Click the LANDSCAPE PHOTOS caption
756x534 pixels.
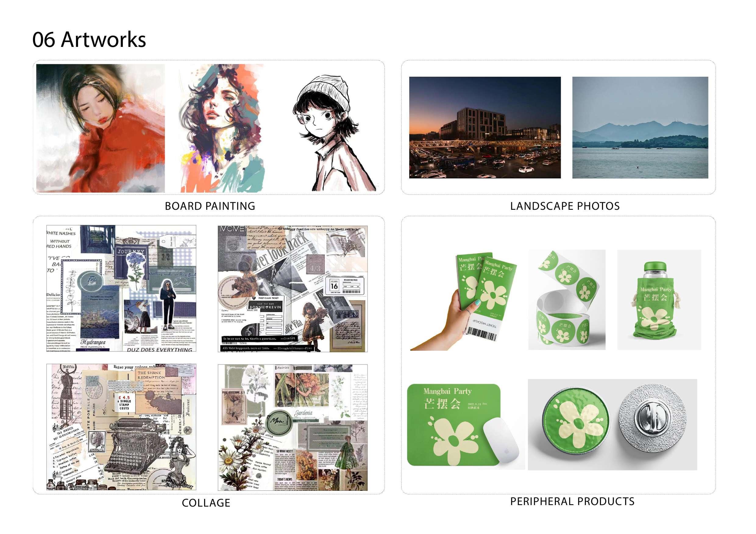point(565,206)
